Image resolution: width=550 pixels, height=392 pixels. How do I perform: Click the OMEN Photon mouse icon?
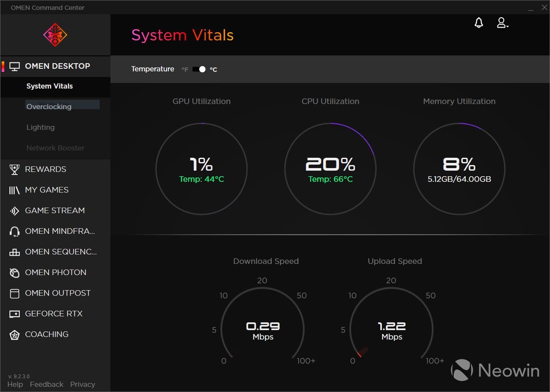[15, 273]
